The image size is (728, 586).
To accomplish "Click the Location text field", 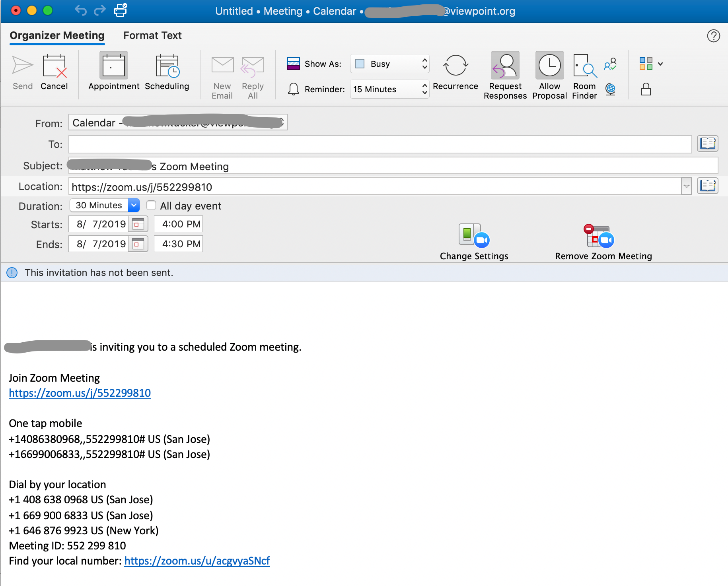I will point(375,186).
